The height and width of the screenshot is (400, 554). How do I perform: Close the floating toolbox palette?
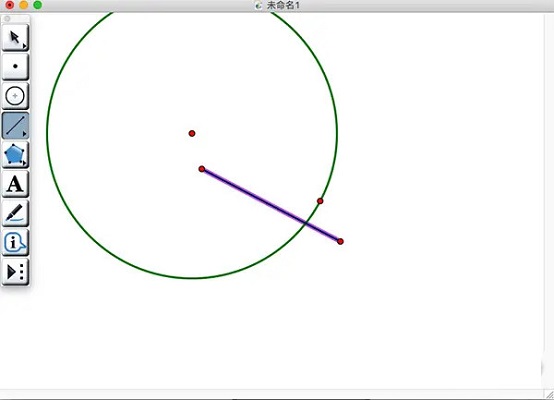click(x=7, y=18)
